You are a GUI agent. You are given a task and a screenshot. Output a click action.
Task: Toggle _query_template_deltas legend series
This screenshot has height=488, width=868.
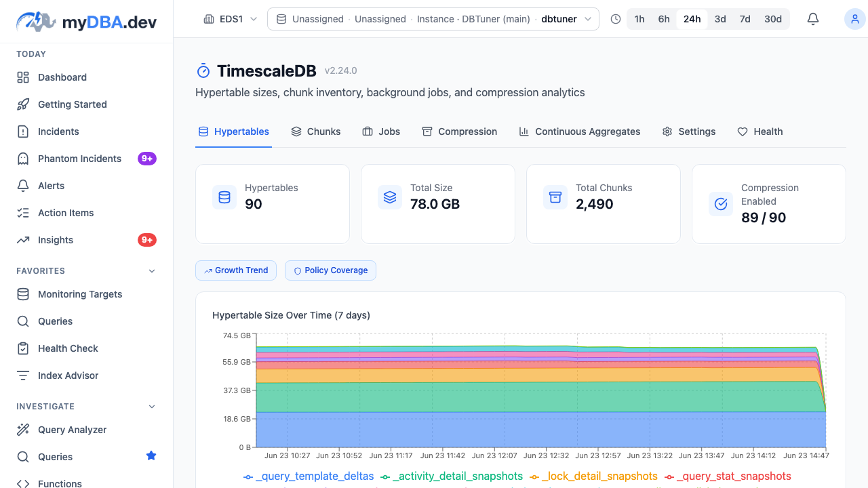(x=309, y=476)
